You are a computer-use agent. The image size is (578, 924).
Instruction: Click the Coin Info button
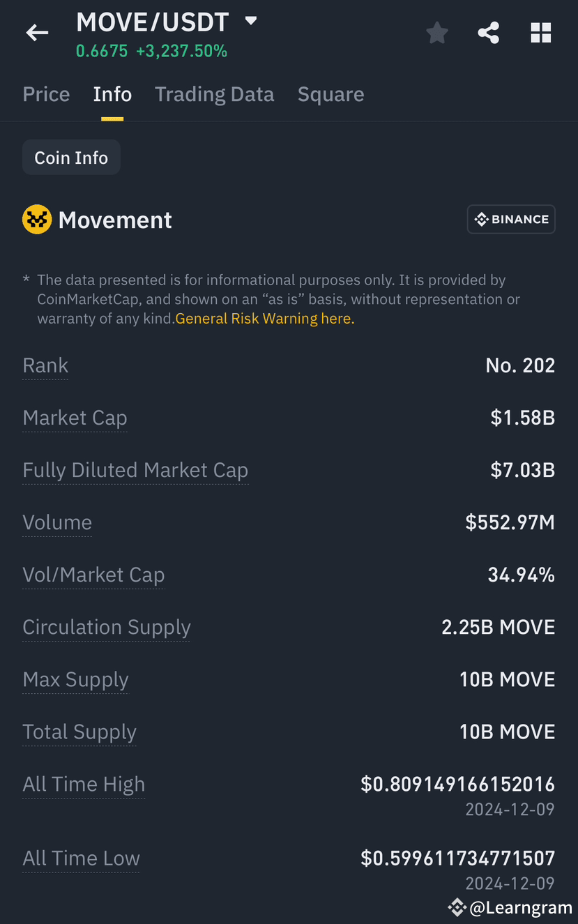pyautogui.click(x=70, y=157)
